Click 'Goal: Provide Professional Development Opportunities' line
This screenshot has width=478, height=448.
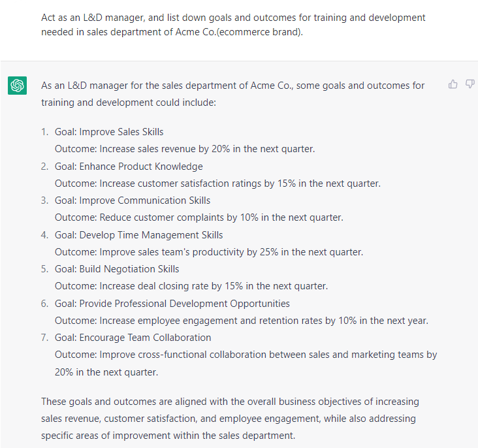[x=172, y=304]
